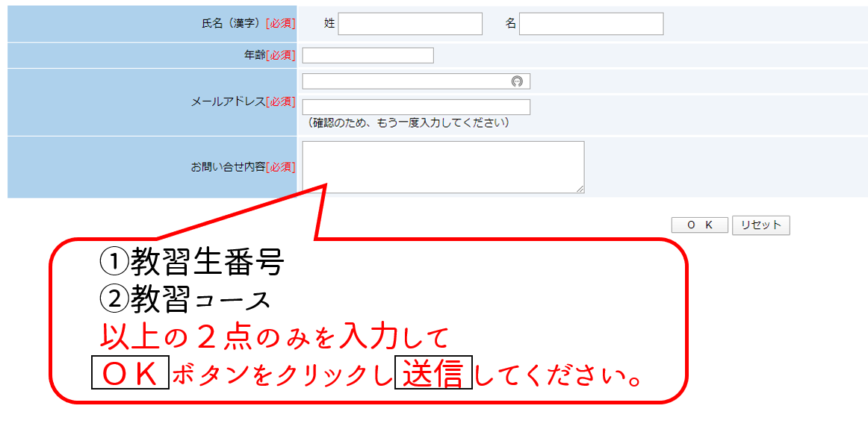Click the 名 (given name) input field

pos(591,24)
